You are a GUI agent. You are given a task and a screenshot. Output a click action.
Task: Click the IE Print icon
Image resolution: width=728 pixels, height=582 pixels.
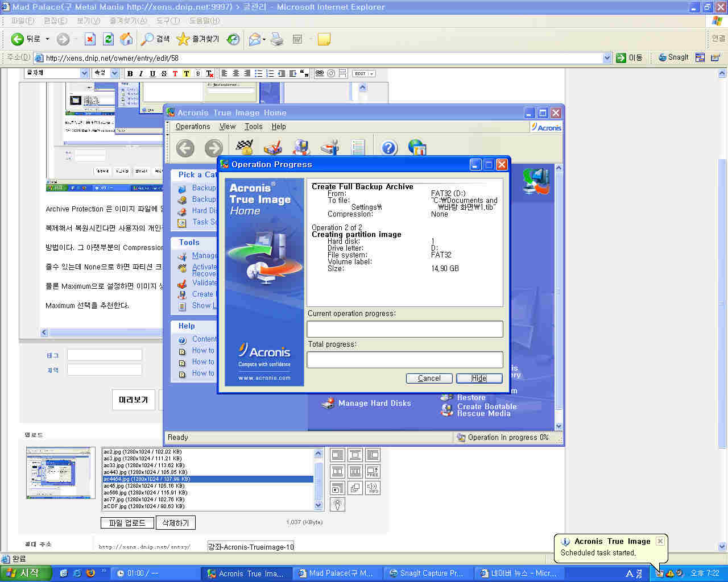[x=277, y=39]
